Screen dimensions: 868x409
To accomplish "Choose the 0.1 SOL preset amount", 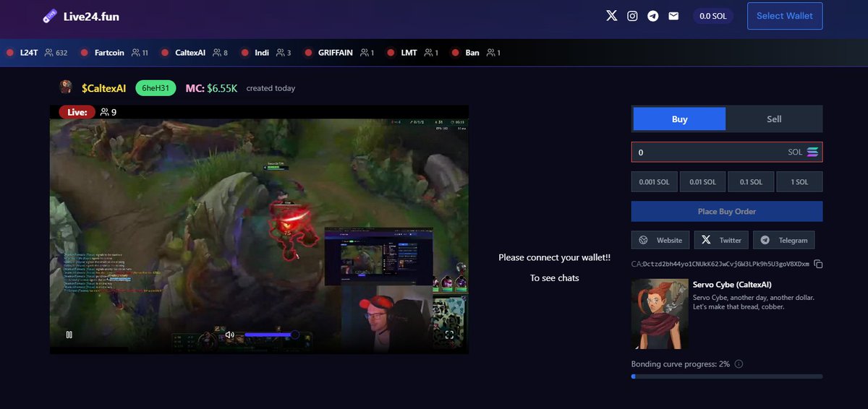I will tap(751, 182).
